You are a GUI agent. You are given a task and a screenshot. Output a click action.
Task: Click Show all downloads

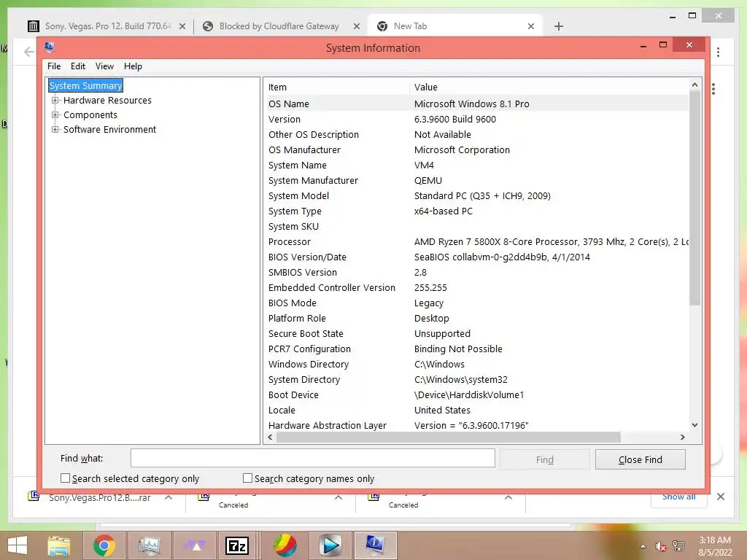(x=679, y=497)
